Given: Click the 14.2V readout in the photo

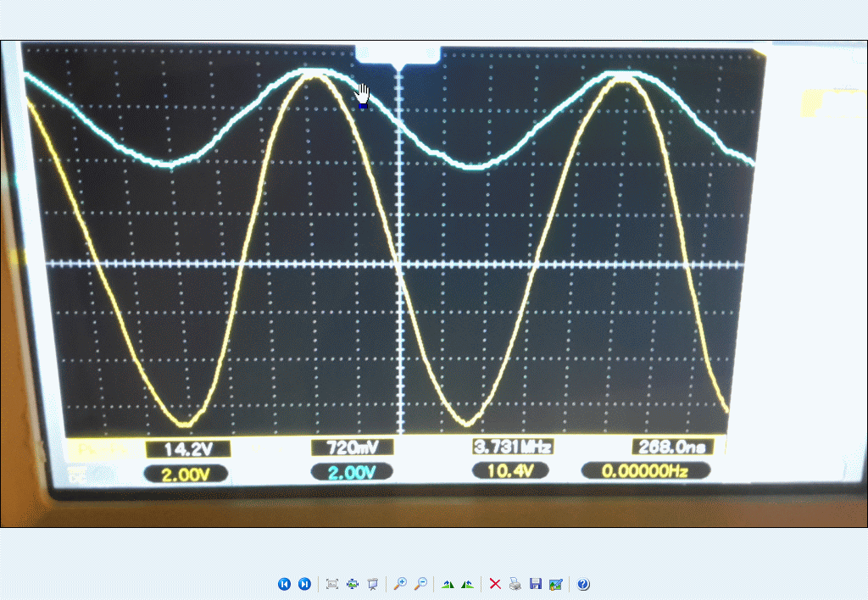Looking at the screenshot, I should pos(188,448).
